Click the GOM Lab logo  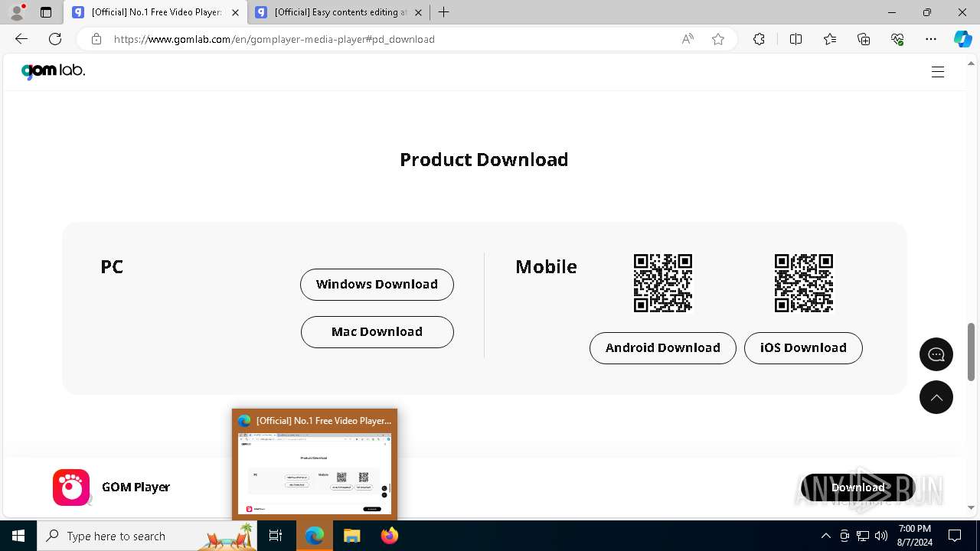[x=53, y=71]
